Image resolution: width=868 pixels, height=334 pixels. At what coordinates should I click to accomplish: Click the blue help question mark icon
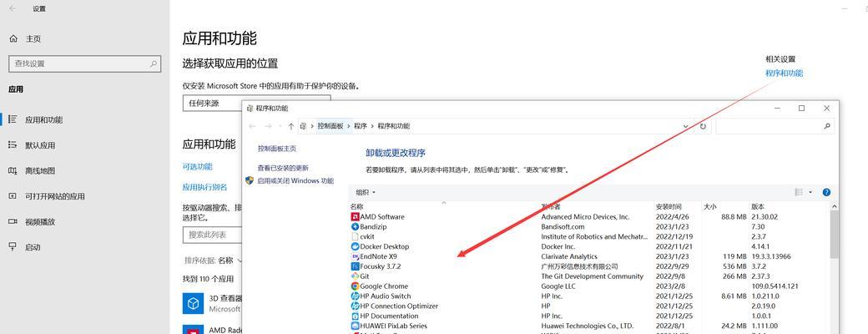(826, 192)
